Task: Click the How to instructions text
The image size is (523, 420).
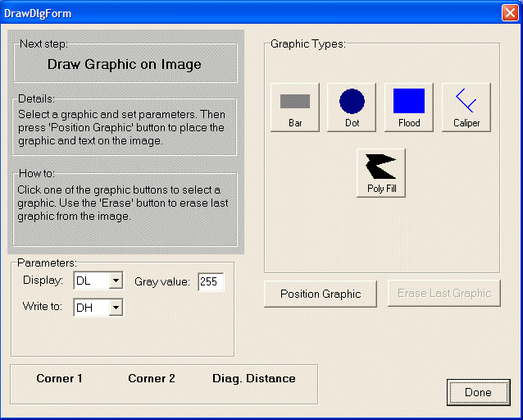Action: click(x=123, y=203)
